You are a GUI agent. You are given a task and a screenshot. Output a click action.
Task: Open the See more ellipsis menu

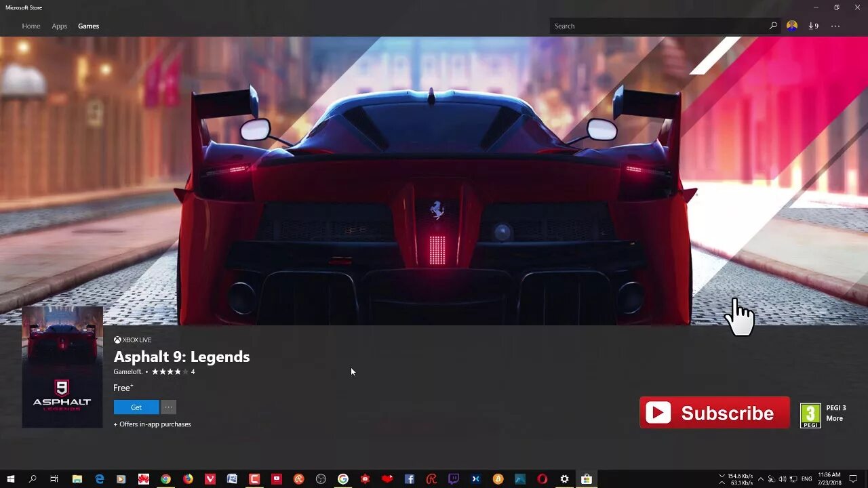click(835, 26)
